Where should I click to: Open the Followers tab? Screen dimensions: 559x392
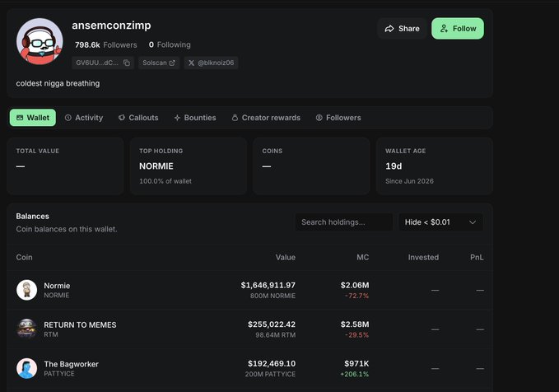338,118
